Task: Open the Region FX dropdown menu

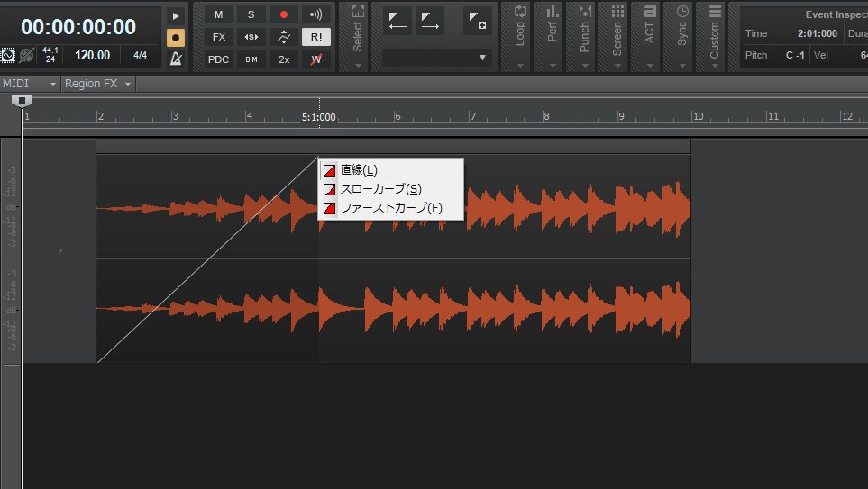Action: pyautogui.click(x=98, y=84)
